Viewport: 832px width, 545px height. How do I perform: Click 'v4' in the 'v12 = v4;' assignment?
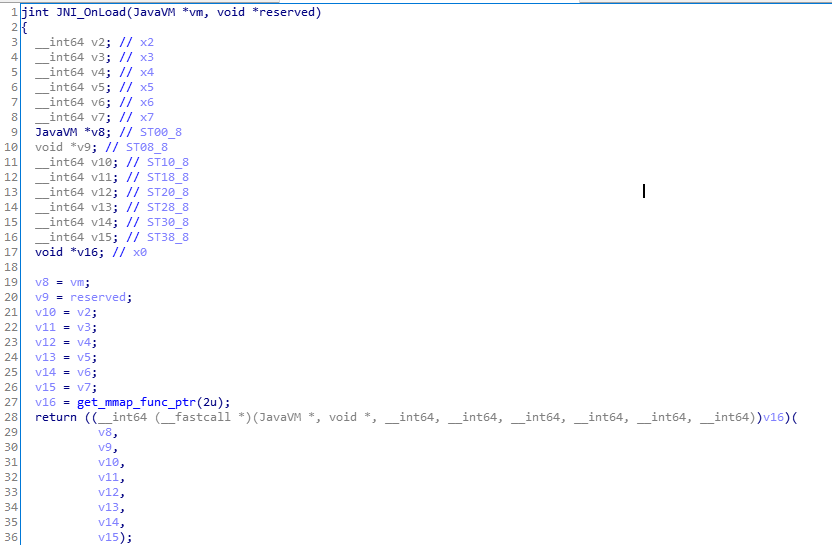84,342
